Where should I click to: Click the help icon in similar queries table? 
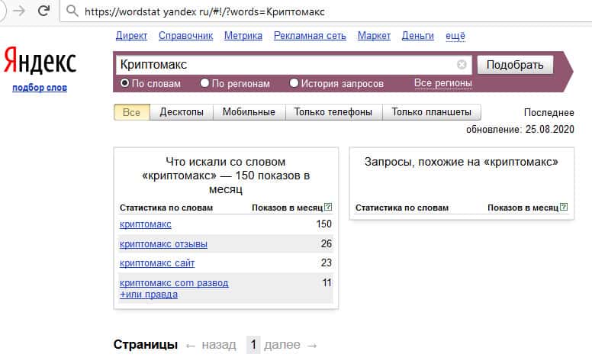click(x=564, y=207)
